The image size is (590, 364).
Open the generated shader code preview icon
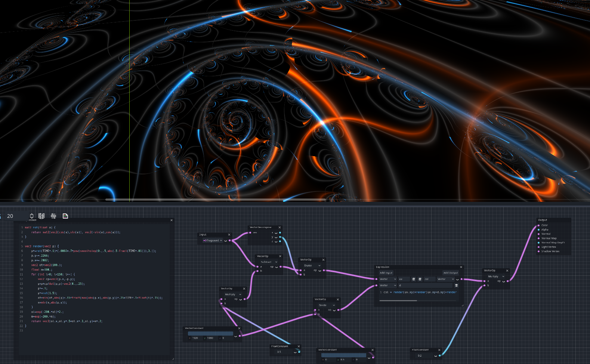point(65,216)
